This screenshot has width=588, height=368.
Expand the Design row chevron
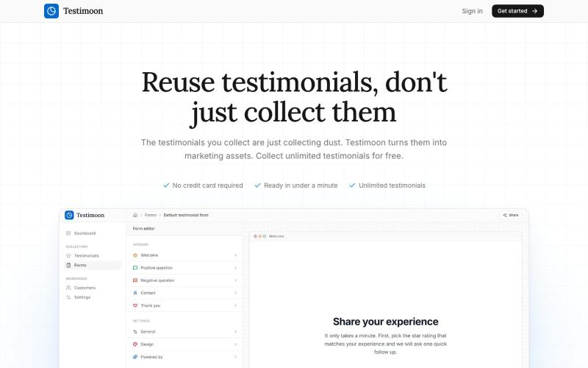[235, 344]
